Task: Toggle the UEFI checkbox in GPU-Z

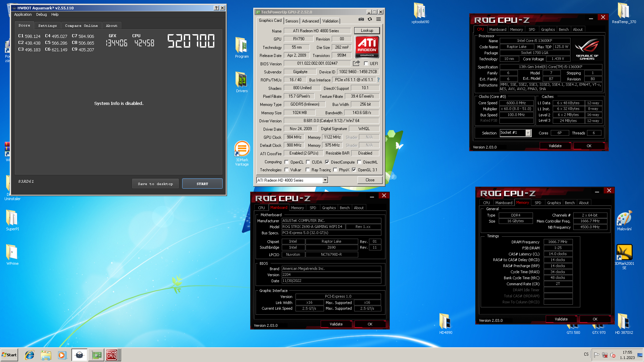Action: [366, 63]
